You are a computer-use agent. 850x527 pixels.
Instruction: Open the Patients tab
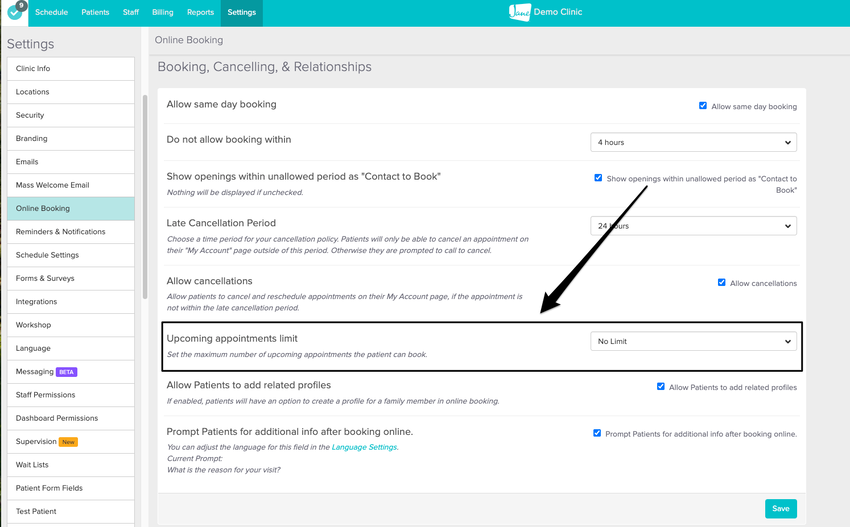95,12
